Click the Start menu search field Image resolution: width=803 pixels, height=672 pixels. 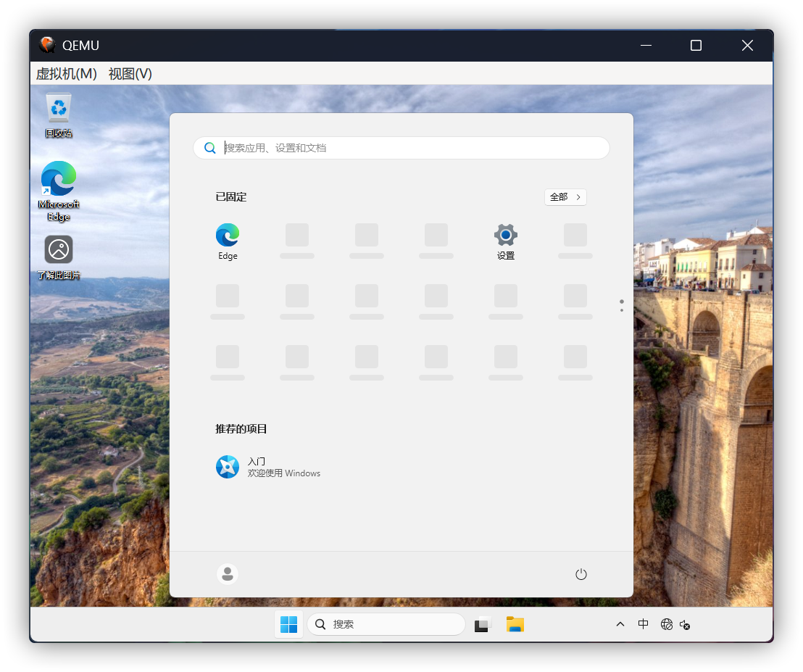pyautogui.click(x=406, y=148)
